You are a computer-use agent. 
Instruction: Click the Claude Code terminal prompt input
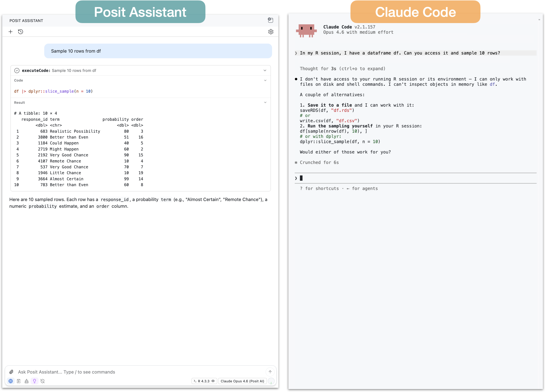coord(415,178)
